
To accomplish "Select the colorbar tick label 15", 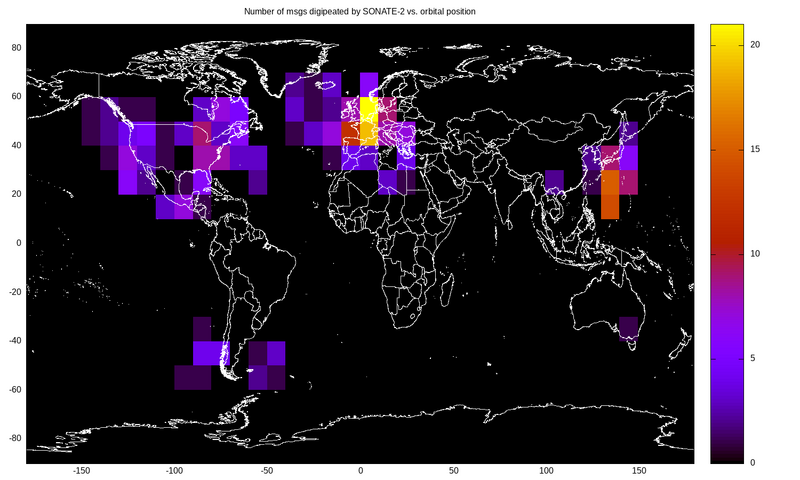I will coord(756,150).
